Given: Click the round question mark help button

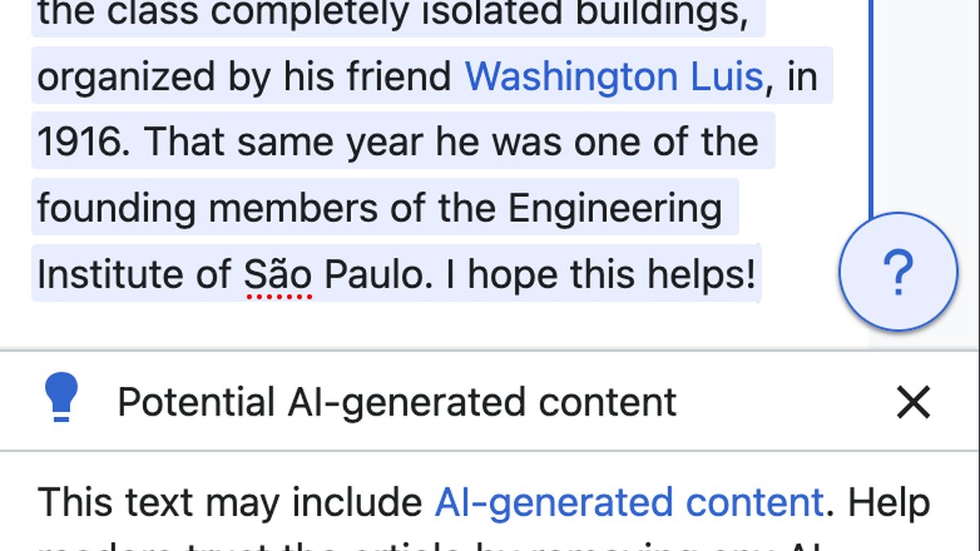Looking at the screenshot, I should click(898, 272).
